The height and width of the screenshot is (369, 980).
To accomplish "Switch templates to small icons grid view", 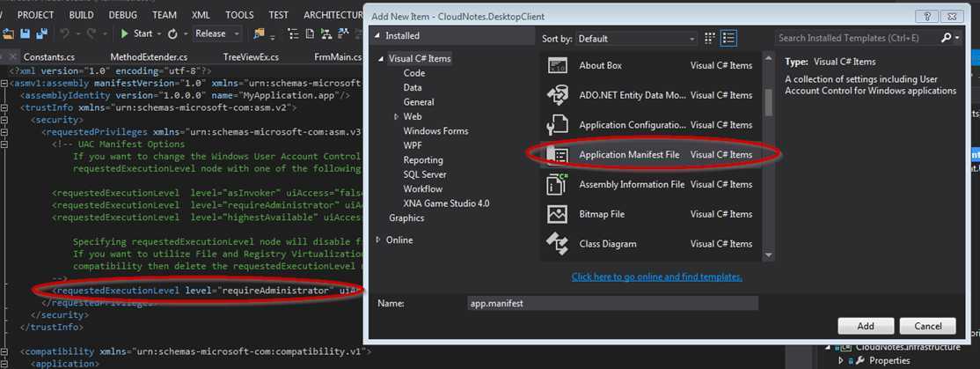I will pyautogui.click(x=709, y=38).
